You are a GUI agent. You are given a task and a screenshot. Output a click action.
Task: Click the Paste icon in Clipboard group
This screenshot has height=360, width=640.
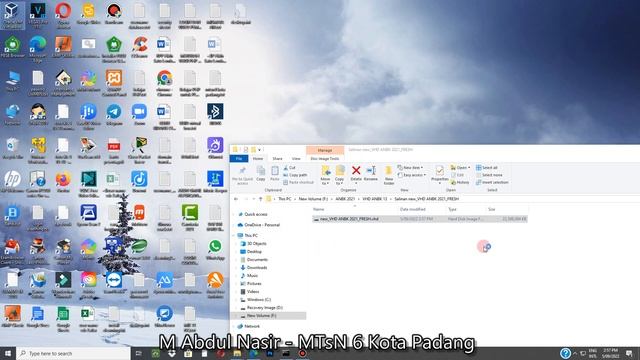(x=275, y=171)
